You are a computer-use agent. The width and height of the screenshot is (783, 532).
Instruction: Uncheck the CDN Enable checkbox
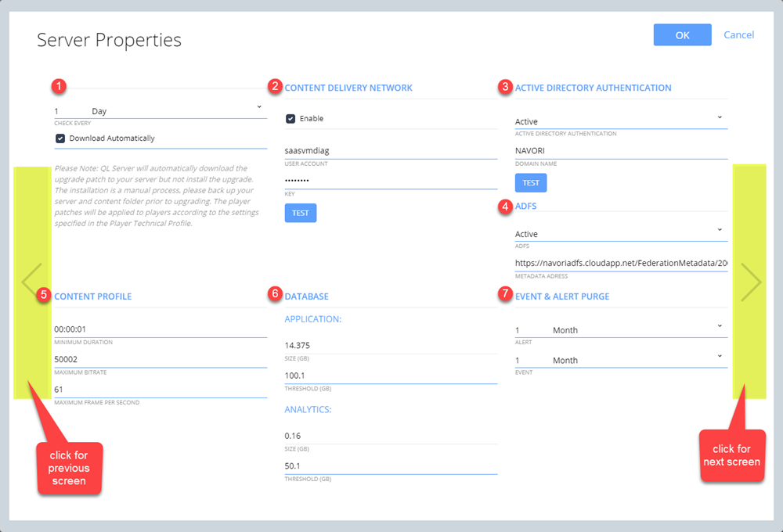point(290,119)
